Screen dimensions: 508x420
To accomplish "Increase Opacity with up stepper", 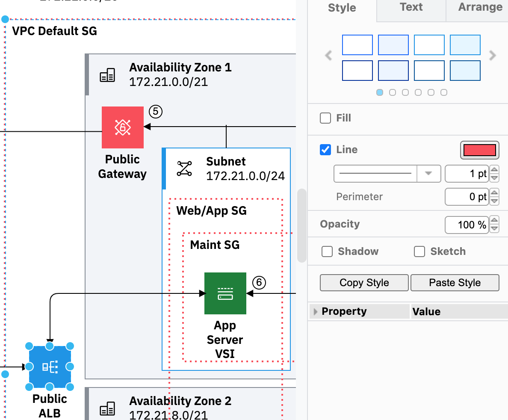I will coord(494,221).
